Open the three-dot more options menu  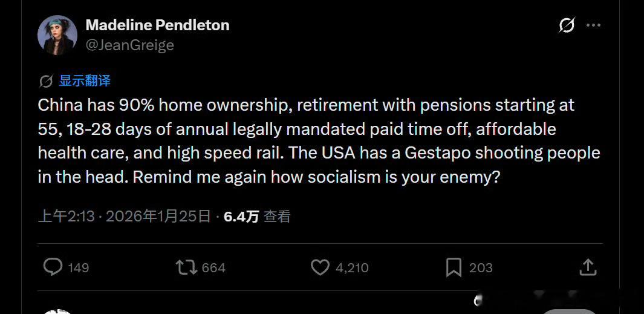593,25
